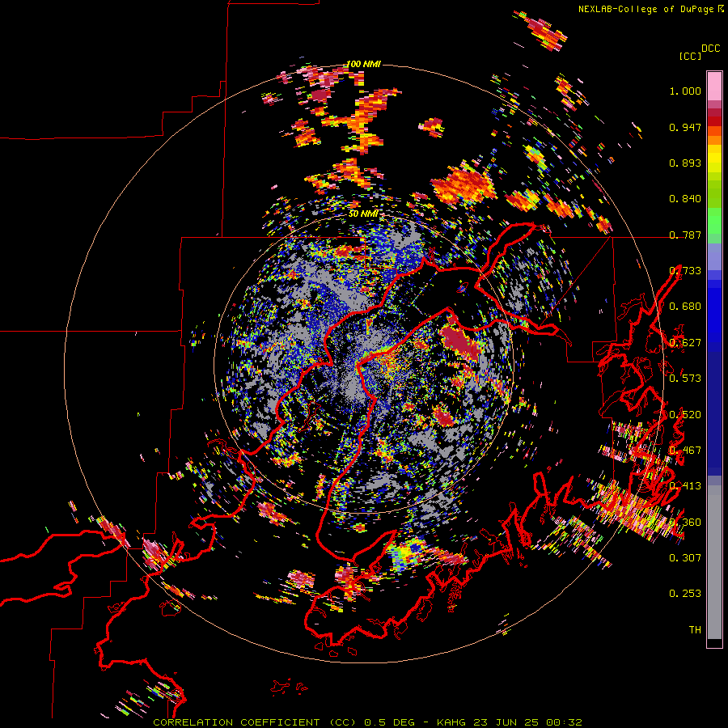Click the 100 NMI range ring label
The width and height of the screenshot is (728, 728).
pyautogui.click(x=363, y=64)
